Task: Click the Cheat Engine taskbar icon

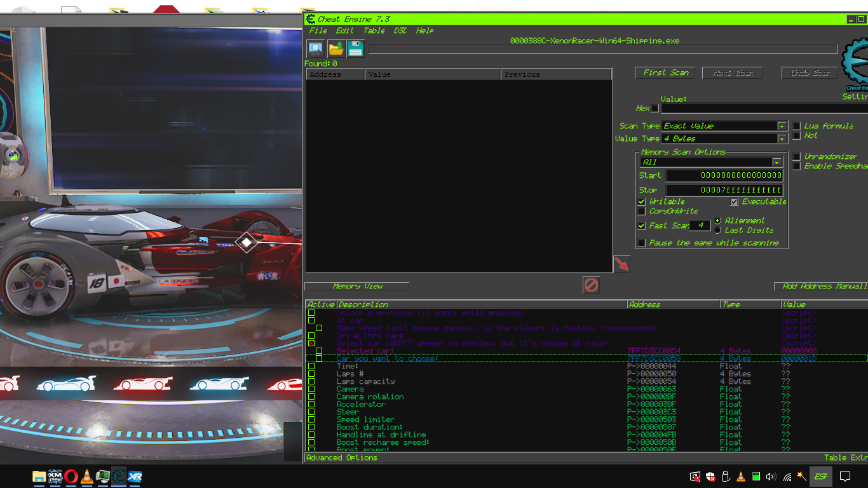Action: (119, 476)
